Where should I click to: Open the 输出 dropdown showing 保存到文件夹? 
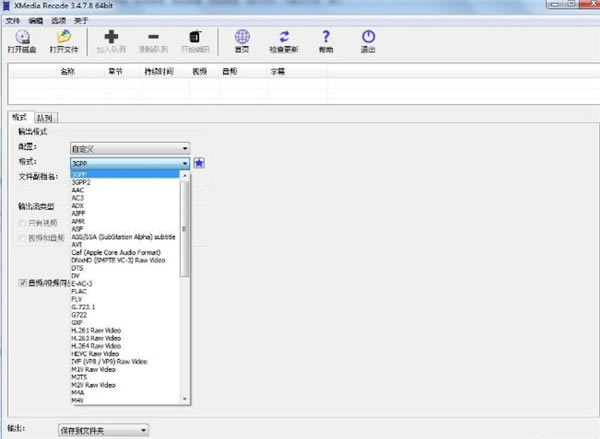tap(103, 431)
